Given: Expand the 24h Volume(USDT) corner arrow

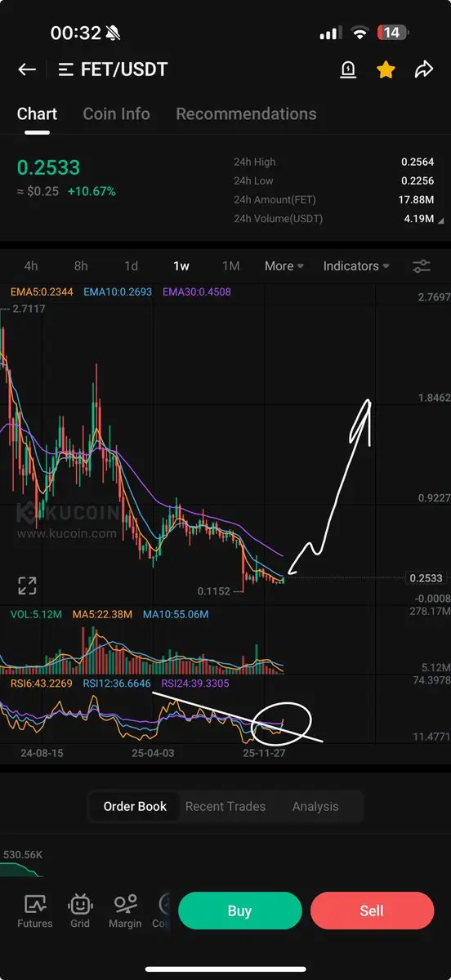Looking at the screenshot, I should [442, 220].
